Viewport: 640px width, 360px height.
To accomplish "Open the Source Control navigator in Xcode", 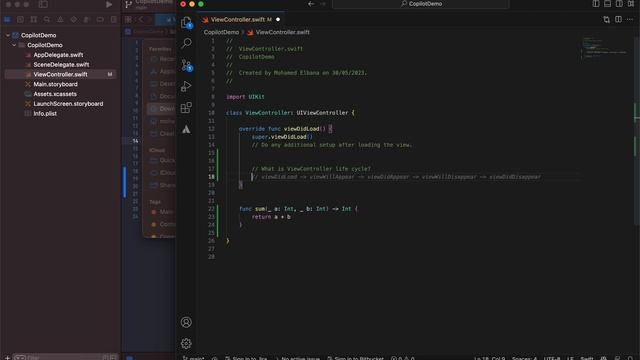I will tap(20, 19).
